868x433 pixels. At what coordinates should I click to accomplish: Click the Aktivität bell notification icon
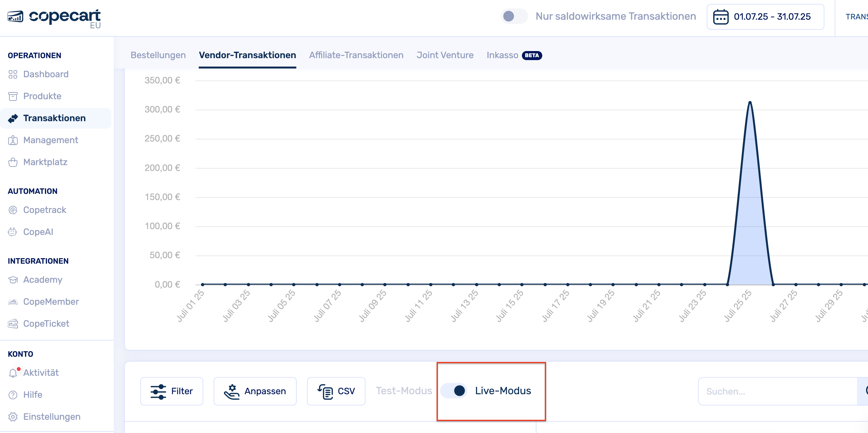[13, 373]
